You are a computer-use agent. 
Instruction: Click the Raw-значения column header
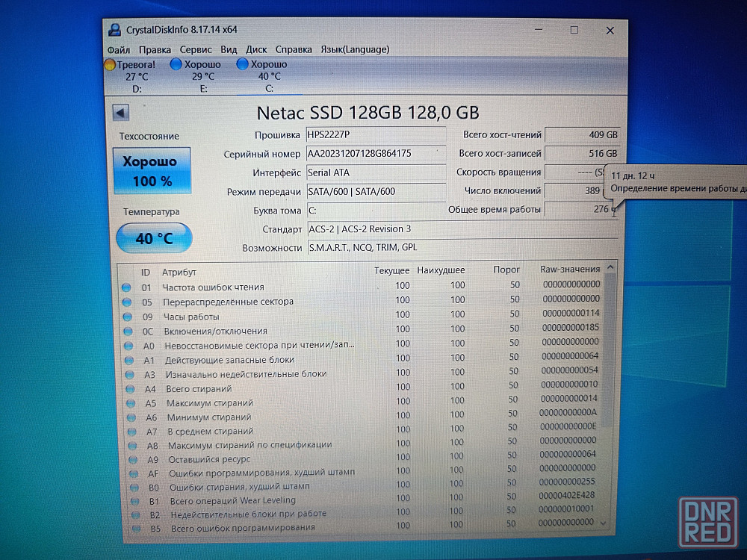coord(569,270)
